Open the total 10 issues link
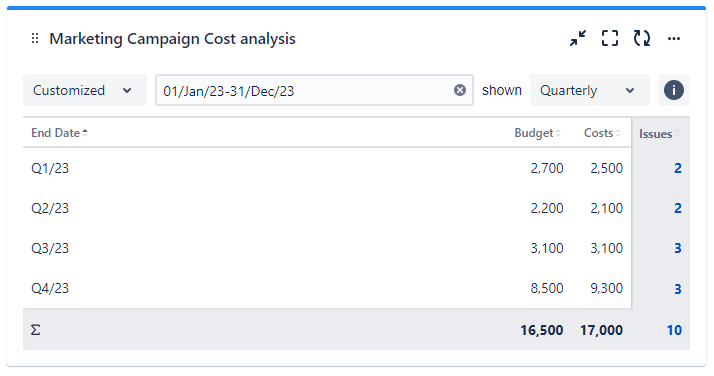714x376 pixels. pyautogui.click(x=674, y=330)
